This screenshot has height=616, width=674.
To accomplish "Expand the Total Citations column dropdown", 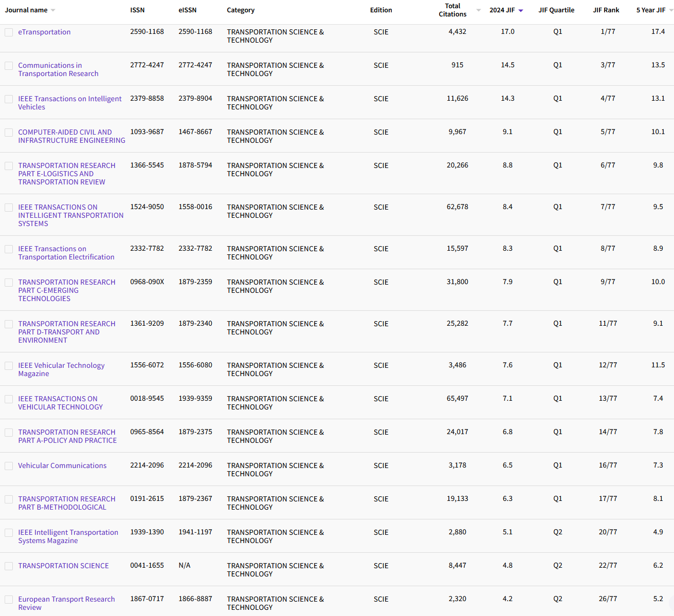I will tap(478, 10).
